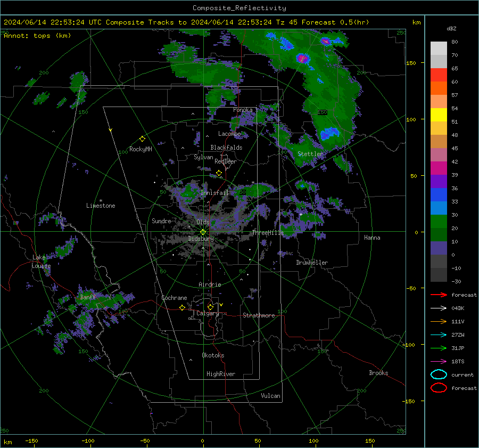479x448 pixels.
Task: Click the Stettler city label
Action: point(310,154)
